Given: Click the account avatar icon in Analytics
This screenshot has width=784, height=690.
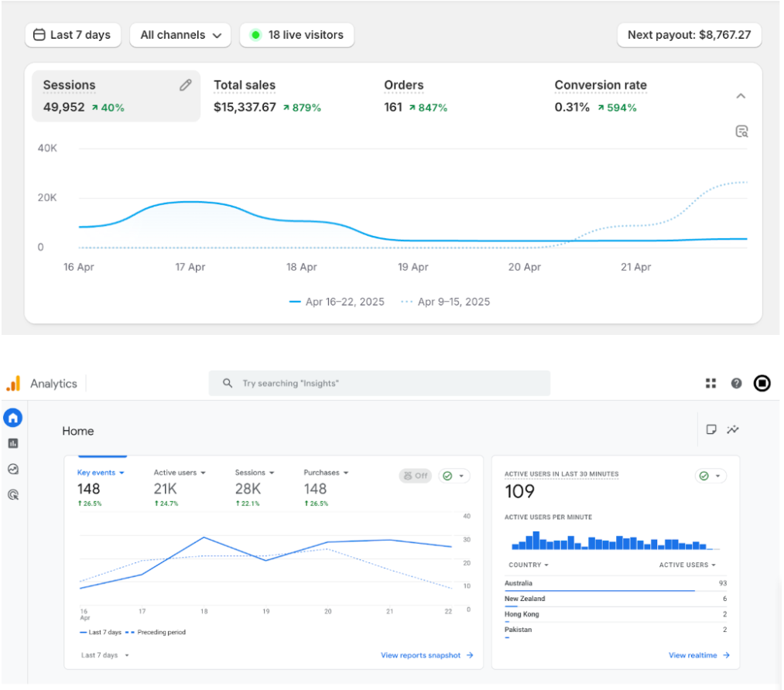Looking at the screenshot, I should [x=762, y=383].
